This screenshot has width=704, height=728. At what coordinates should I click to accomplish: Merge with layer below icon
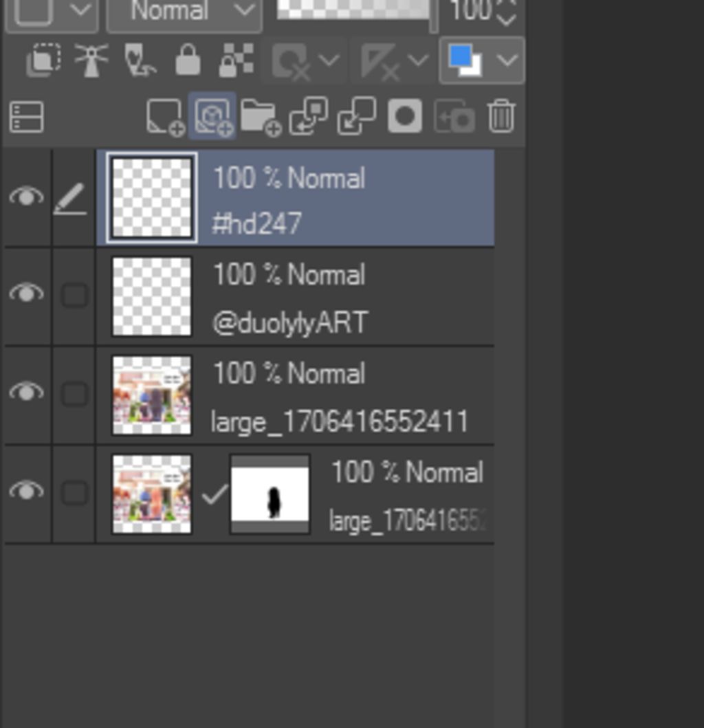pos(357,116)
